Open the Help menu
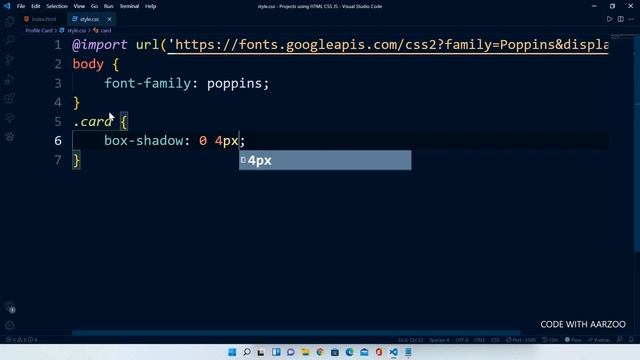640x360 pixels. pos(151,6)
